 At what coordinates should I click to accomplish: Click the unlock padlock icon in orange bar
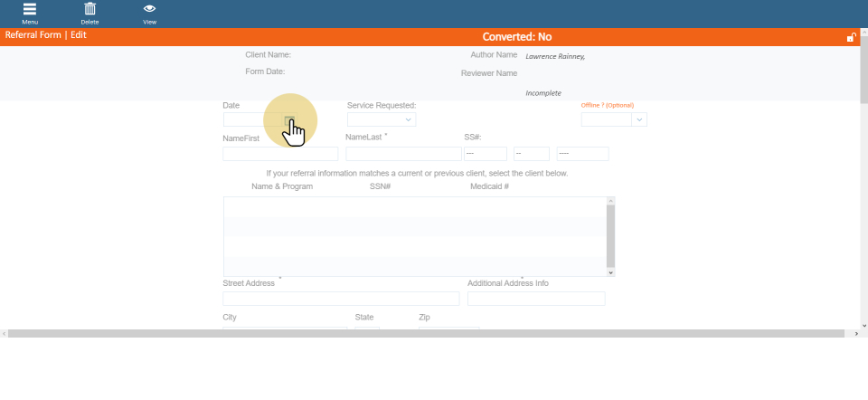(x=851, y=37)
